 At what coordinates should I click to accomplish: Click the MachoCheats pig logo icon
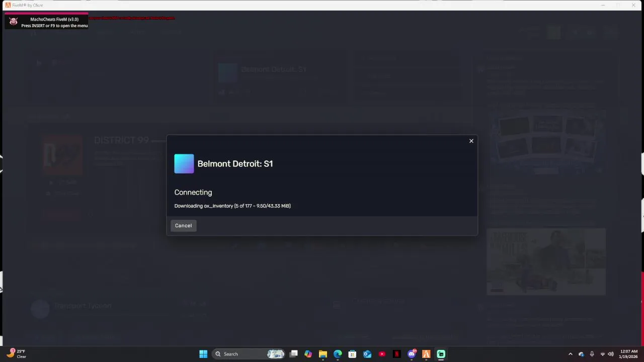point(14,22)
